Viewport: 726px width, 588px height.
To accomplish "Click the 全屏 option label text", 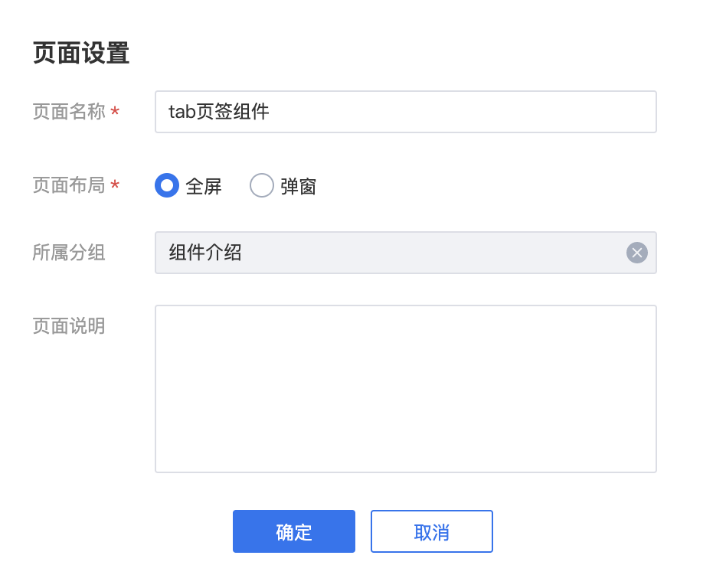I will coord(204,186).
